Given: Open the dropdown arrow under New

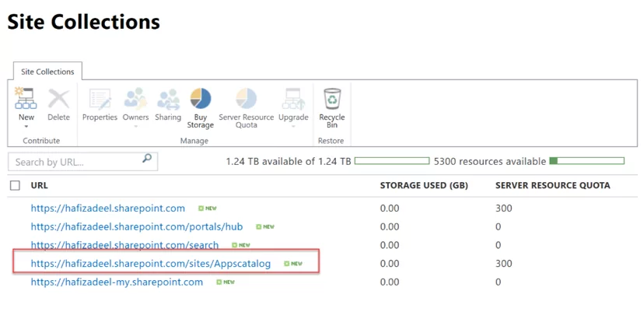Looking at the screenshot, I should coord(26,127).
